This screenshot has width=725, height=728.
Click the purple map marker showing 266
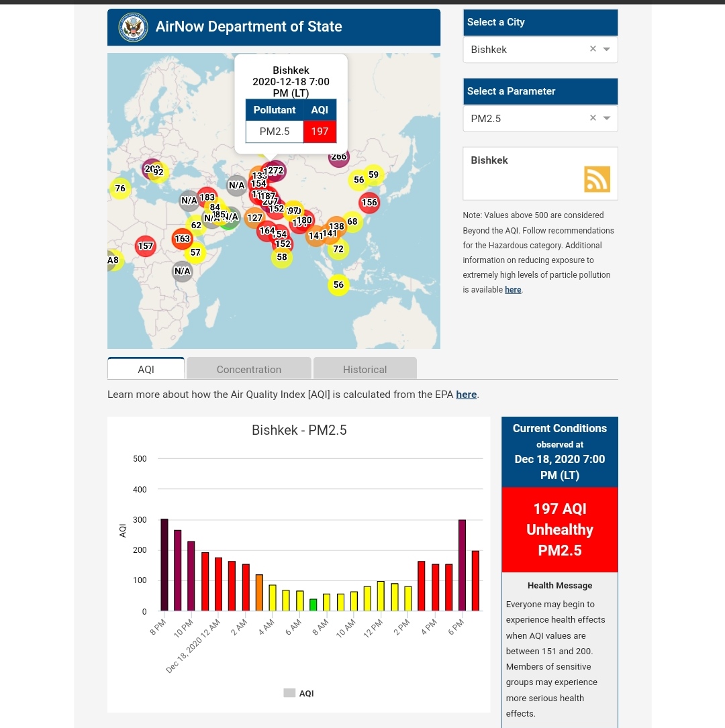[x=339, y=158]
